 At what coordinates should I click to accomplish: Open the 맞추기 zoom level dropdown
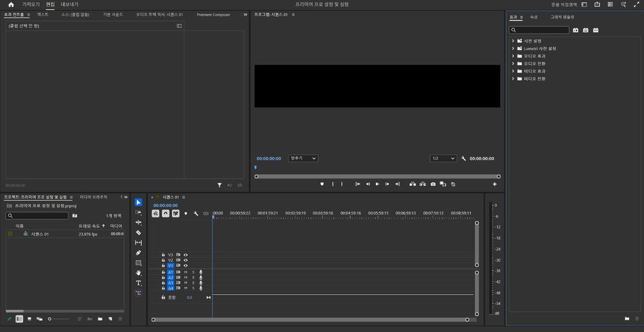click(x=303, y=158)
